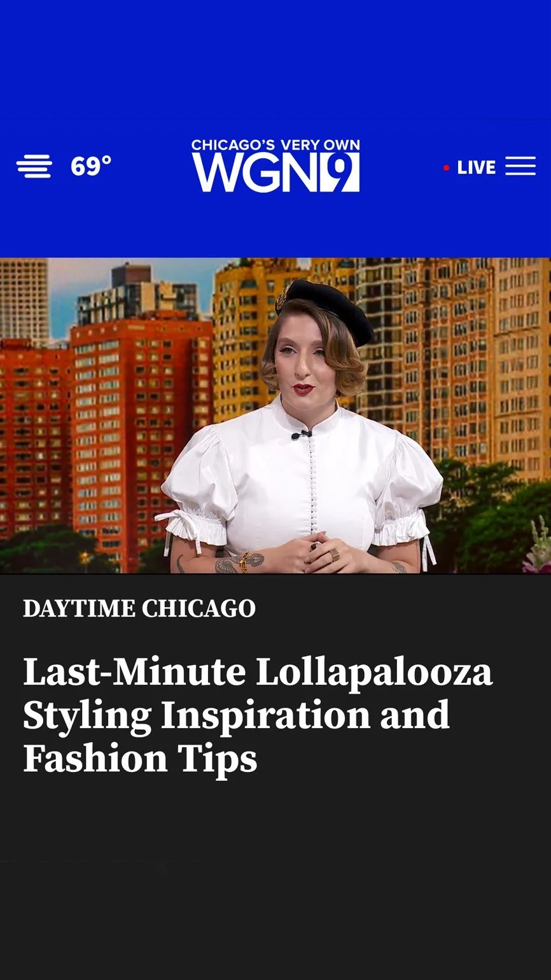Image resolution: width=551 pixels, height=980 pixels.
Task: Tap the red live indicator dot
Action: point(446,168)
